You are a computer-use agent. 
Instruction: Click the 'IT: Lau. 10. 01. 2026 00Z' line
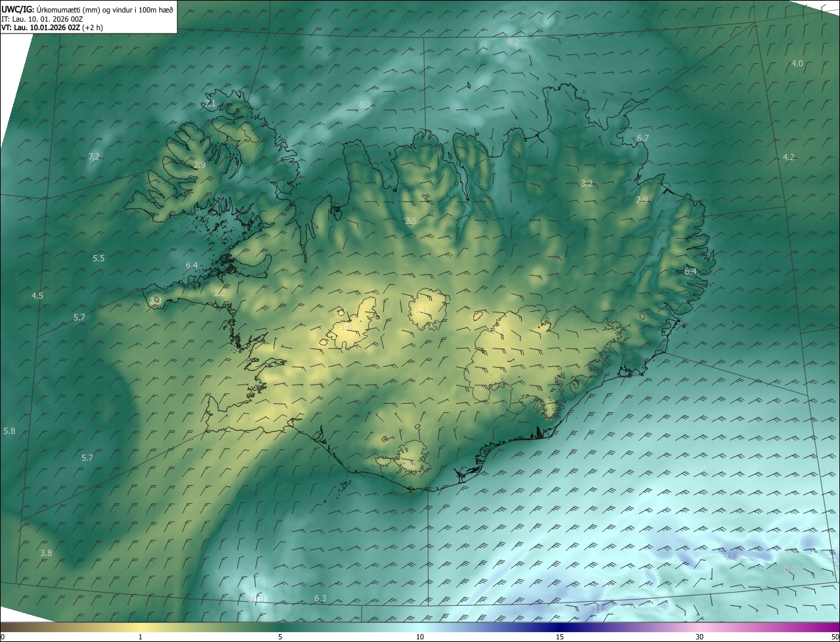[x=43, y=18]
